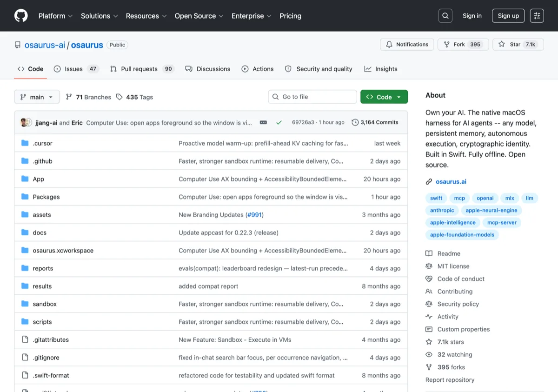558x392 pixels.
Task: Click the Packages folder icon
Action: click(25, 197)
